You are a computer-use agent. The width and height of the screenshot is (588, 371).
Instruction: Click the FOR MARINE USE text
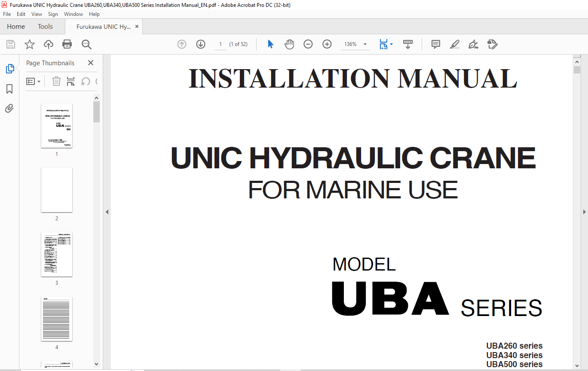click(x=353, y=190)
